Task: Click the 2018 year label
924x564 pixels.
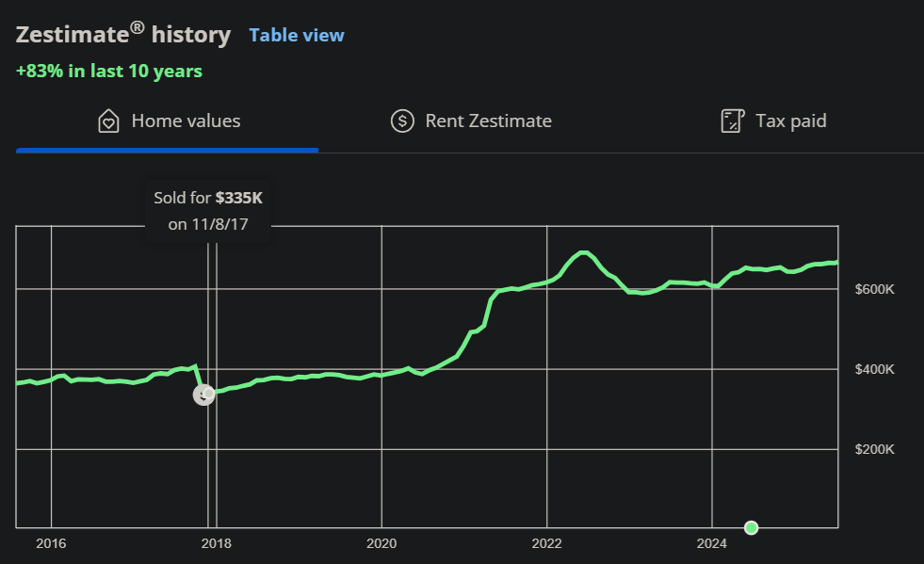Action: pos(217,543)
